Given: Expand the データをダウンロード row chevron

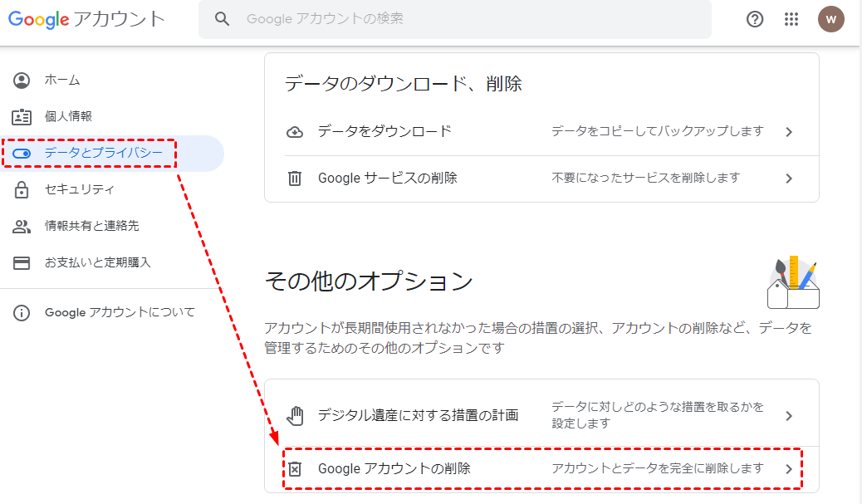Looking at the screenshot, I should [x=789, y=132].
